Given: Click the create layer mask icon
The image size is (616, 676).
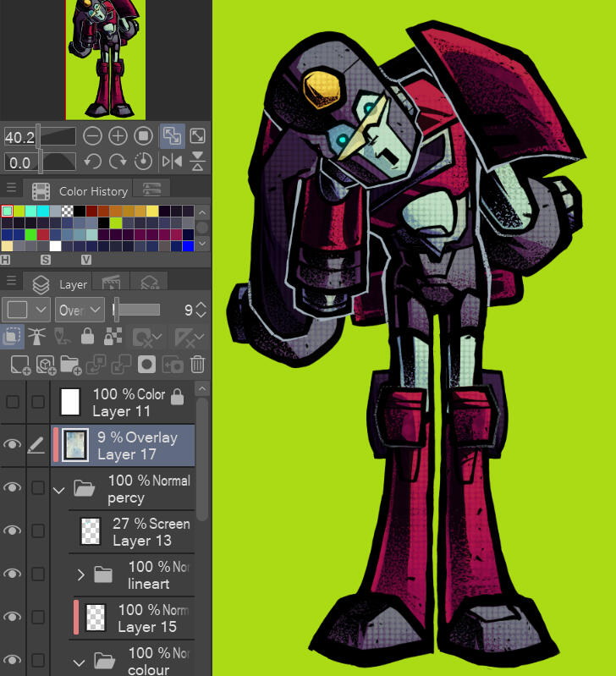Looking at the screenshot, I should click(146, 365).
